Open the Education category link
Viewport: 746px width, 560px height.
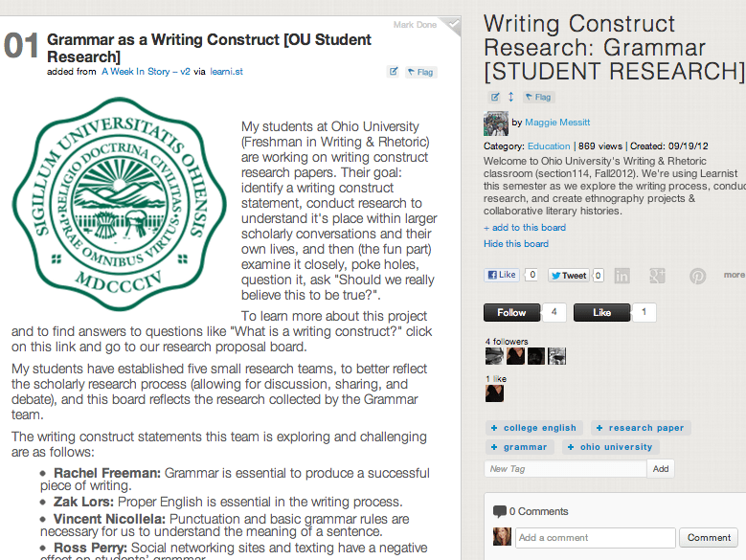click(549, 146)
